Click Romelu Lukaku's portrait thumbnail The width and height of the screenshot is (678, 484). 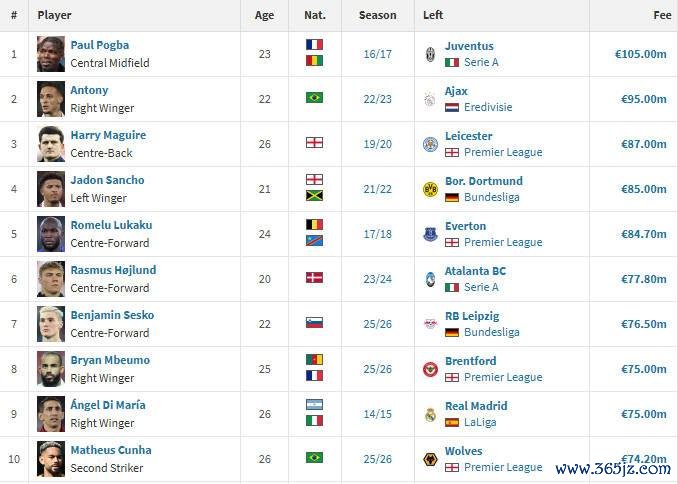pyautogui.click(x=51, y=234)
